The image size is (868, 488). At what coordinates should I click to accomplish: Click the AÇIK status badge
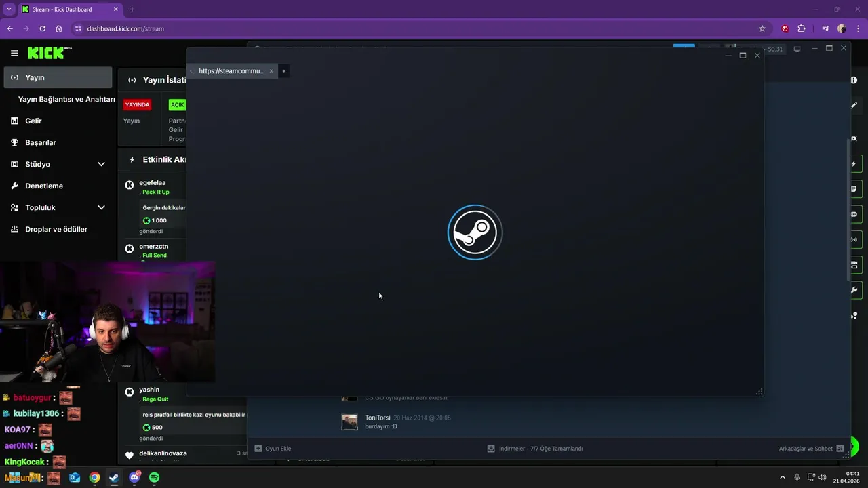(x=177, y=104)
